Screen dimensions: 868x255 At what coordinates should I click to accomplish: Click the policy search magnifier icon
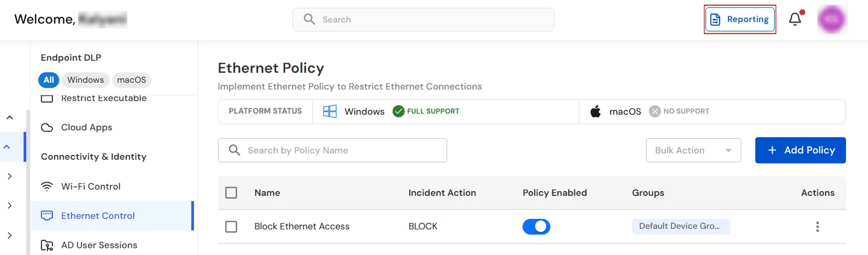(x=234, y=150)
